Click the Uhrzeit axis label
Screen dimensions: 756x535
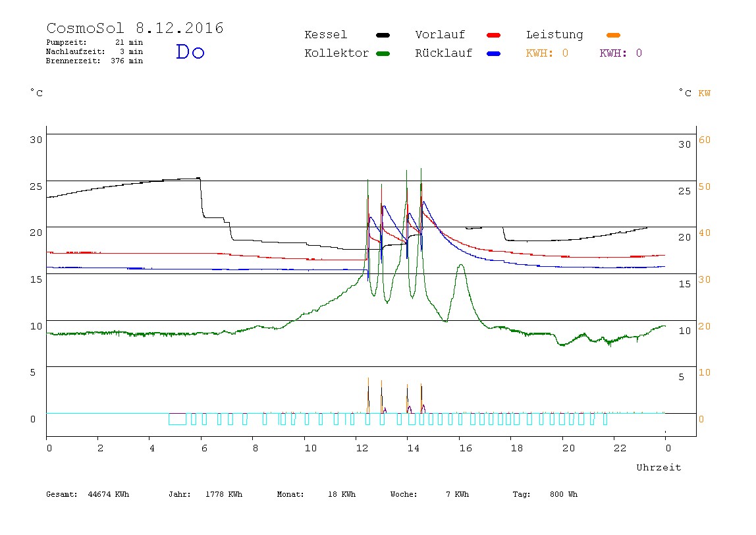(659, 467)
